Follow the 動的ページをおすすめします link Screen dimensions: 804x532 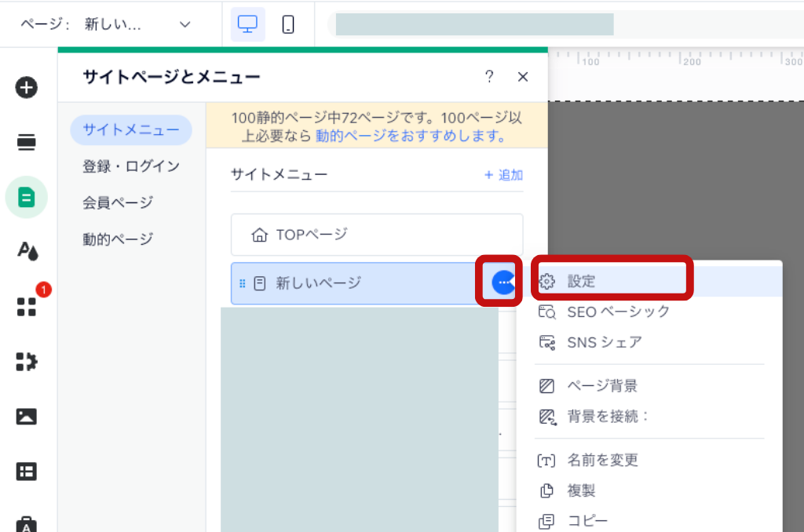click(410, 136)
